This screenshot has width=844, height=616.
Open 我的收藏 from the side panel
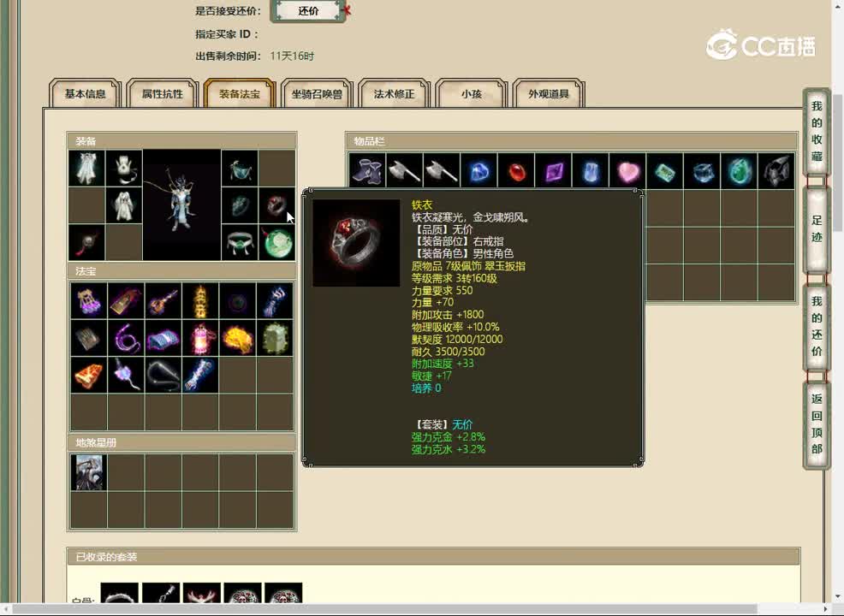(x=817, y=131)
